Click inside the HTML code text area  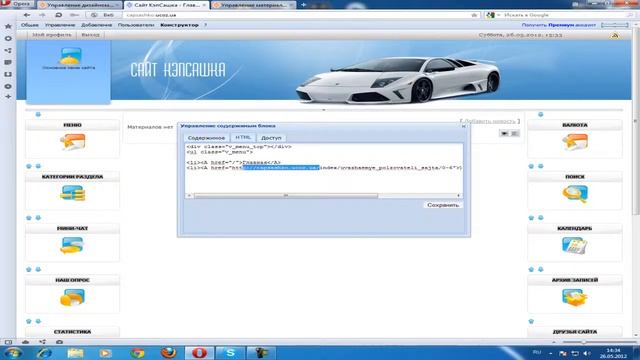(x=324, y=168)
